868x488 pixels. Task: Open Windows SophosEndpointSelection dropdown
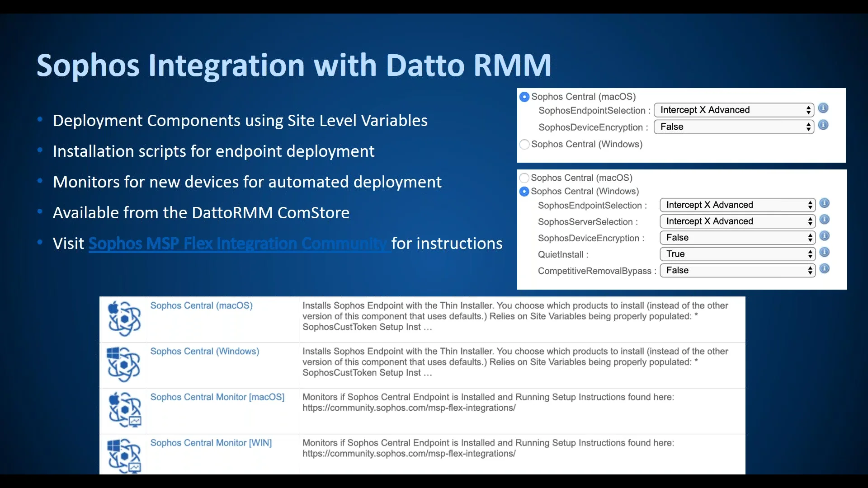point(737,205)
